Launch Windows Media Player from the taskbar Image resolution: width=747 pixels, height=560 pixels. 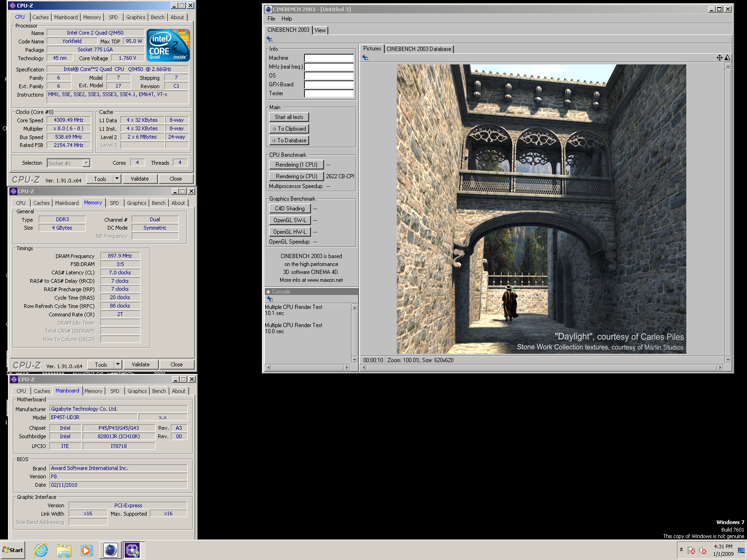click(x=86, y=550)
